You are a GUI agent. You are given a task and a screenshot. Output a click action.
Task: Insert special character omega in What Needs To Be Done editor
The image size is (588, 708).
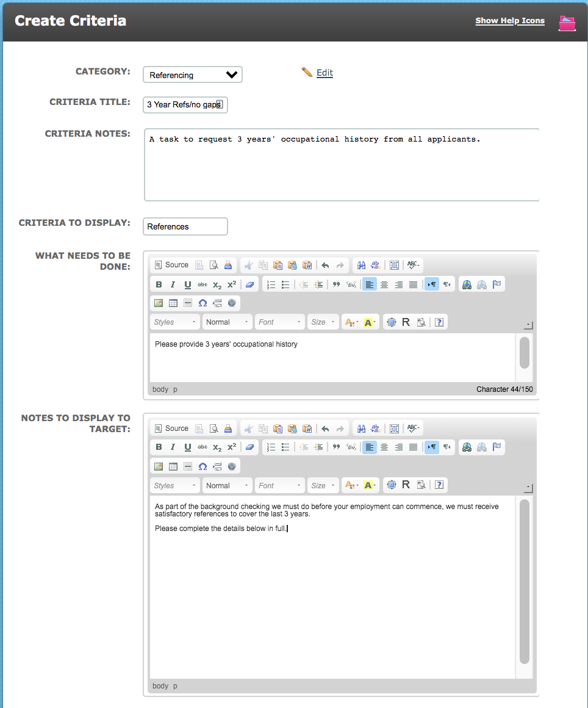[203, 303]
